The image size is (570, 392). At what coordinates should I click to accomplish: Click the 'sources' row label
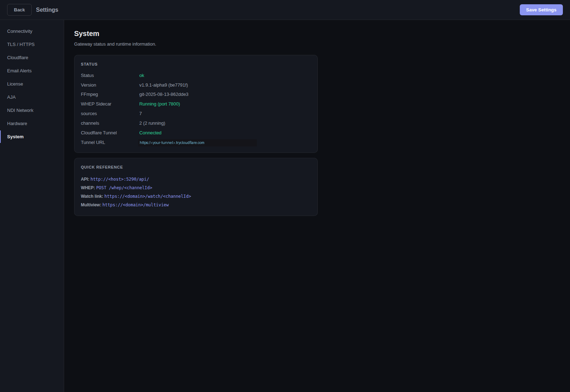pos(89,114)
